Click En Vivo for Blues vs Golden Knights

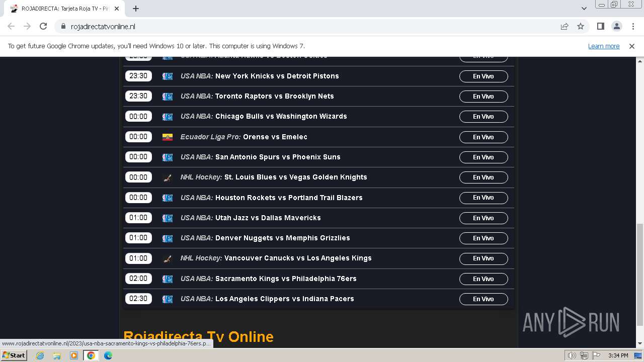click(484, 177)
